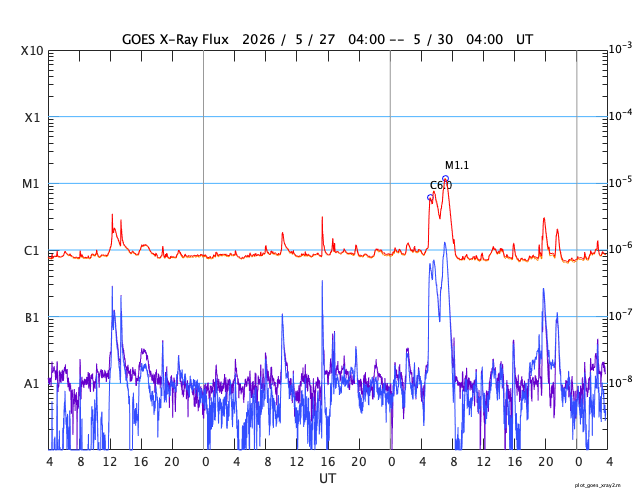Click the B1 flux class label
Image resolution: width=640 pixels, height=500 pixels.
pyautogui.click(x=32, y=317)
